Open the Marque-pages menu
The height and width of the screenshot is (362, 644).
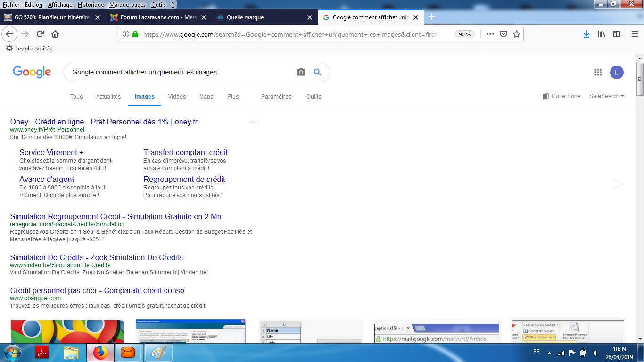tap(127, 5)
